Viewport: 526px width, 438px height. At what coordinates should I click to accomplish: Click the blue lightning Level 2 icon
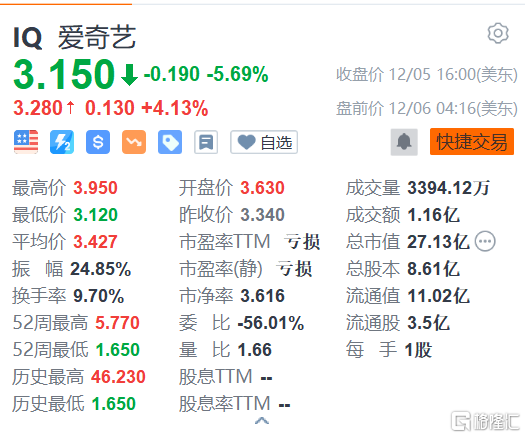(x=62, y=142)
